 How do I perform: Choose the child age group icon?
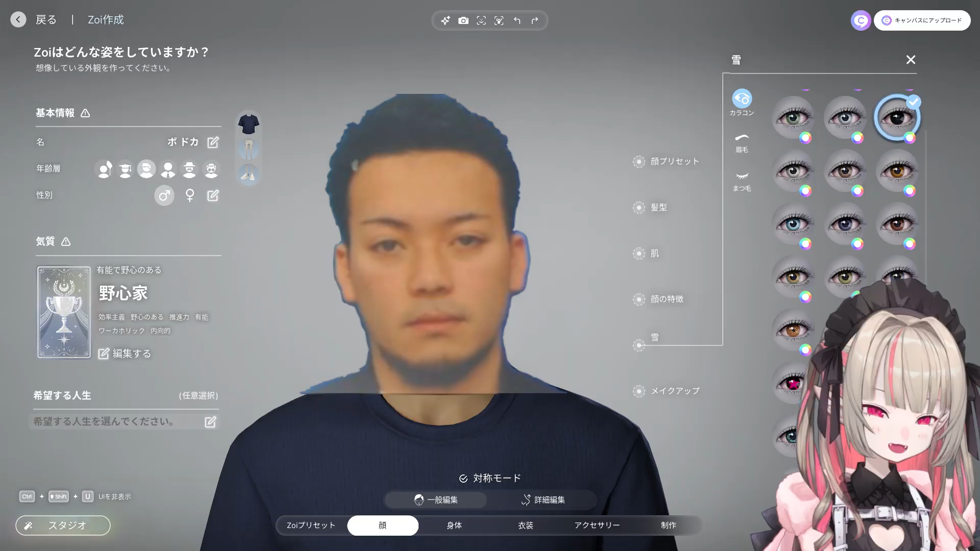(105, 169)
